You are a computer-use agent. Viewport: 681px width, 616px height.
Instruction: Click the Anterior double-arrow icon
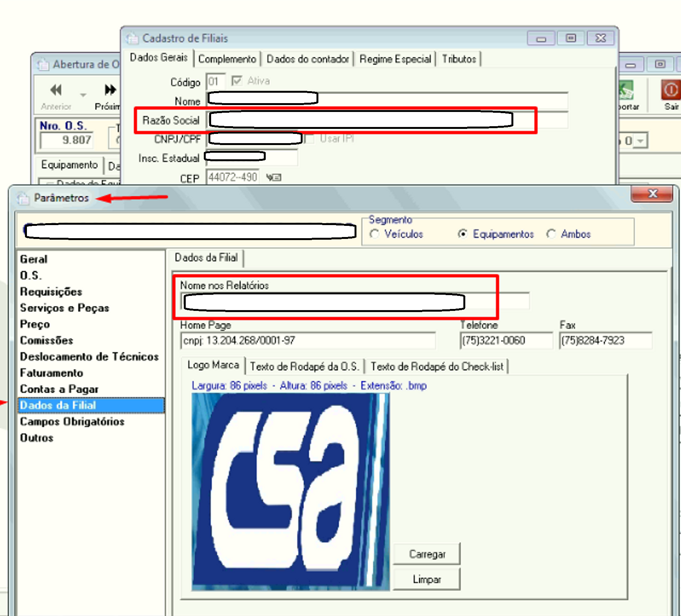(x=56, y=90)
